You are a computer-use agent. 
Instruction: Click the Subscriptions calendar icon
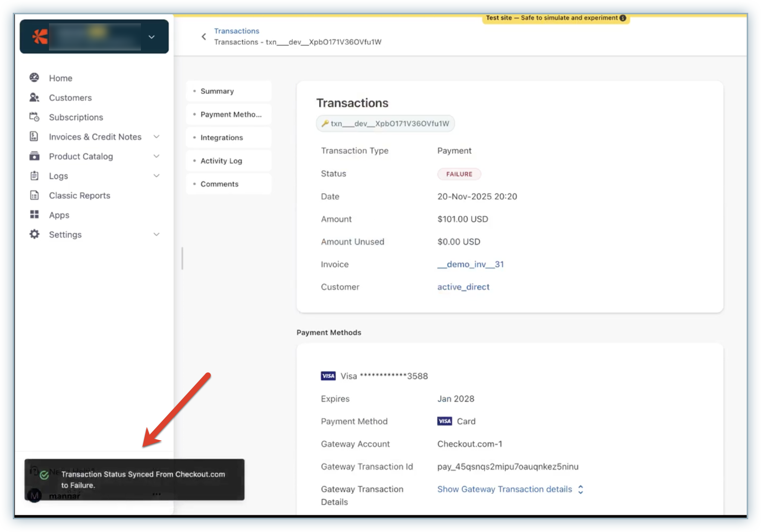point(34,117)
